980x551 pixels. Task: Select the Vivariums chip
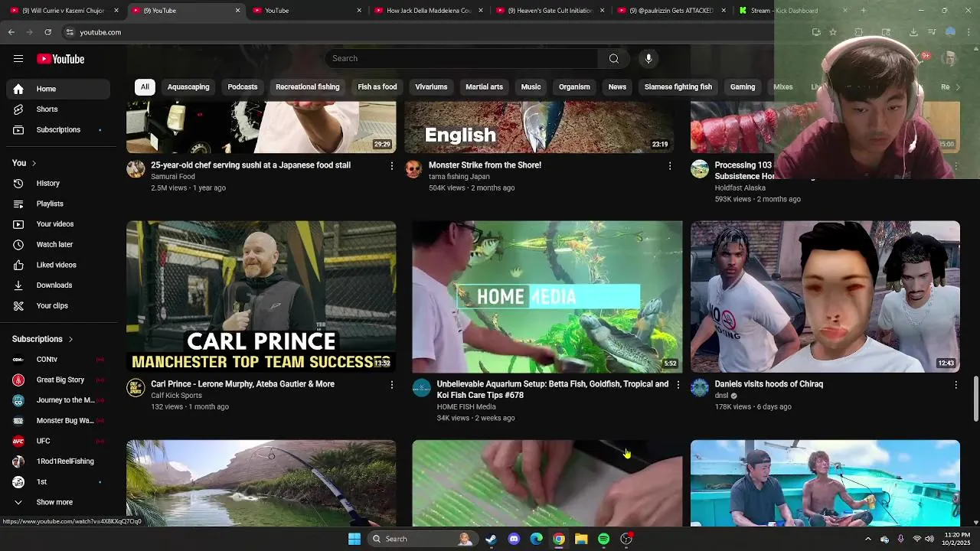431,87
